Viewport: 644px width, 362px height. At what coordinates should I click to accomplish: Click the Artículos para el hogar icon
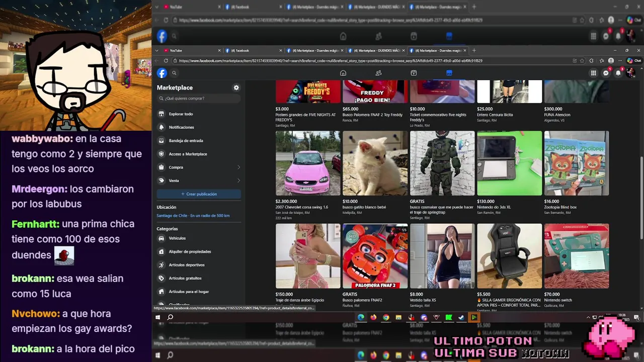click(x=161, y=292)
